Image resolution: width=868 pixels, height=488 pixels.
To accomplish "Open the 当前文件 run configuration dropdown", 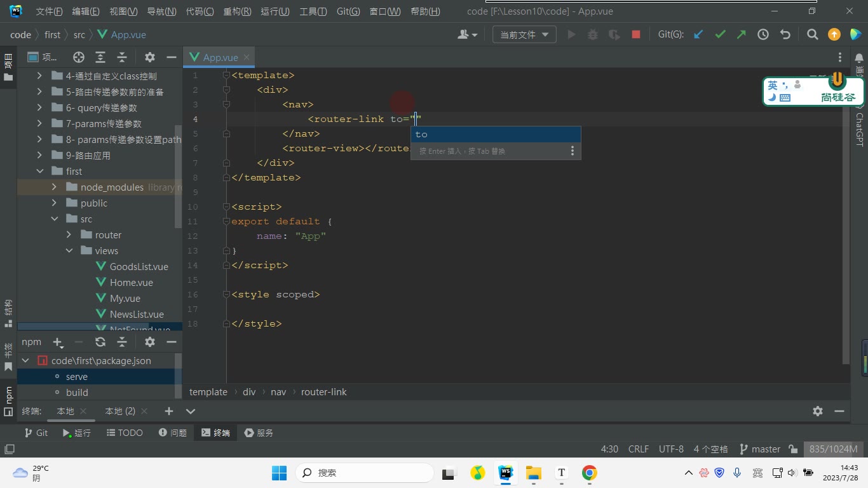I will pos(524,35).
